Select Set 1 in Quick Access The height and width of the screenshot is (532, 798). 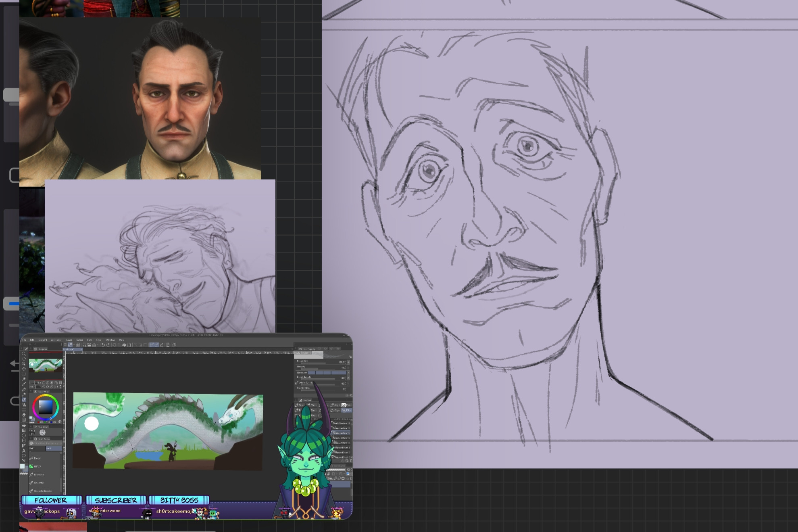(x=37, y=449)
